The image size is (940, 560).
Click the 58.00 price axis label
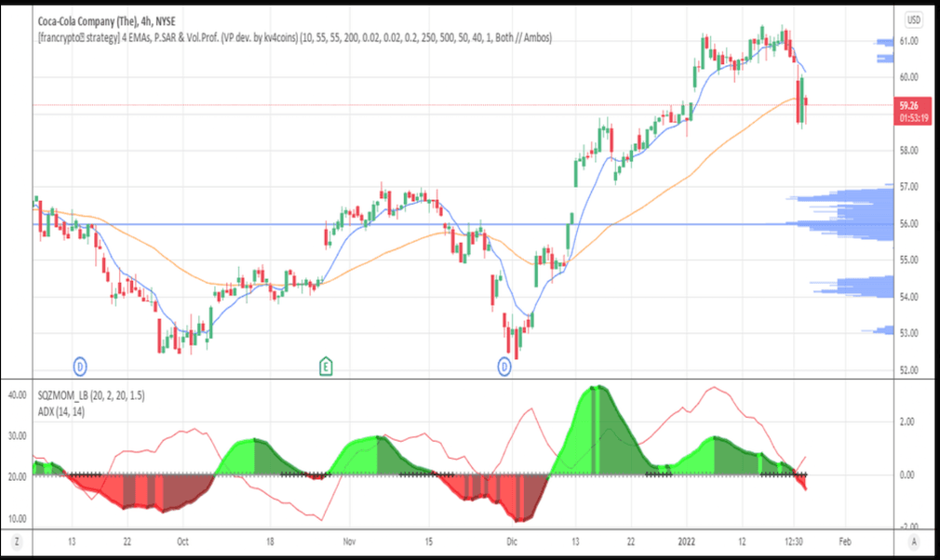point(909,151)
